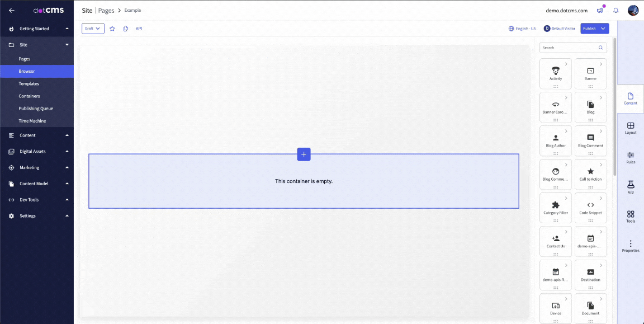Viewport: 644px width, 324px height.
Task: Open the notifications bell
Action: point(616,10)
